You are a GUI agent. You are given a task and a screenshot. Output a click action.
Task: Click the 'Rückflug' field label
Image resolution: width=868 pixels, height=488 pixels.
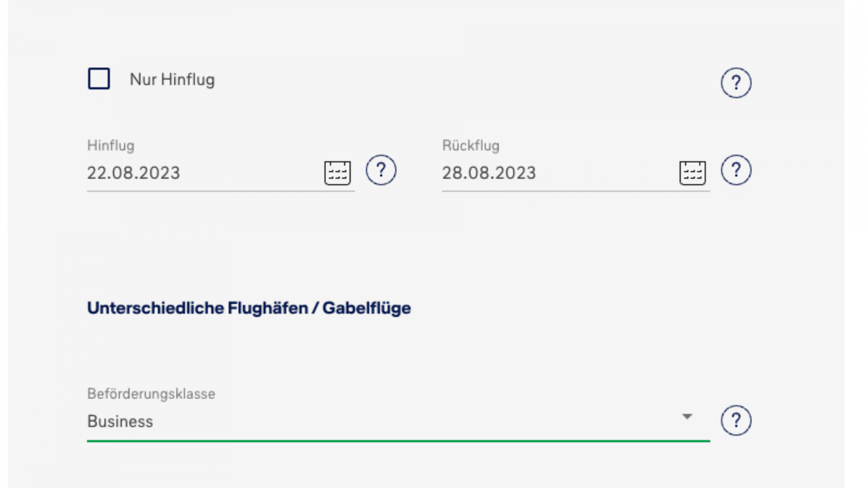pos(471,145)
